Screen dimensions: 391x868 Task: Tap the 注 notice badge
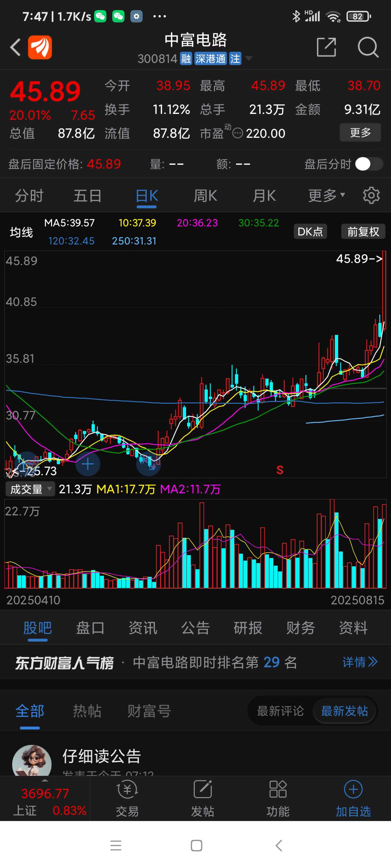click(235, 59)
